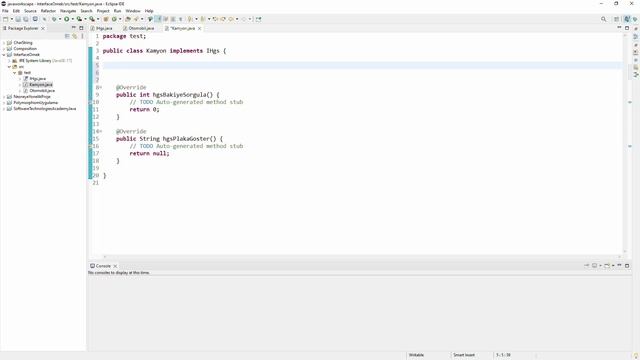This screenshot has height=360, width=640.
Task: Open the Navigate menu
Action: coord(68,11)
